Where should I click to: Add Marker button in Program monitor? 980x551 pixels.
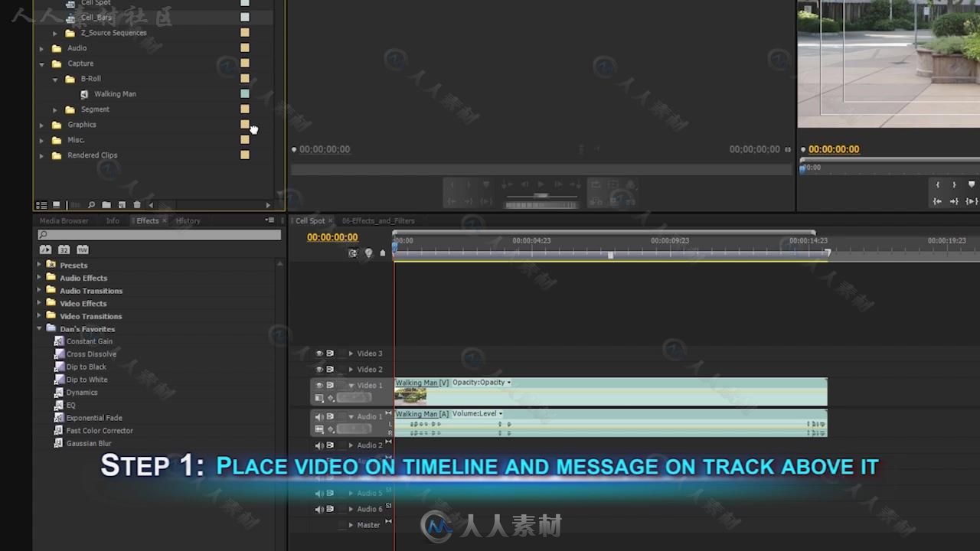[972, 184]
